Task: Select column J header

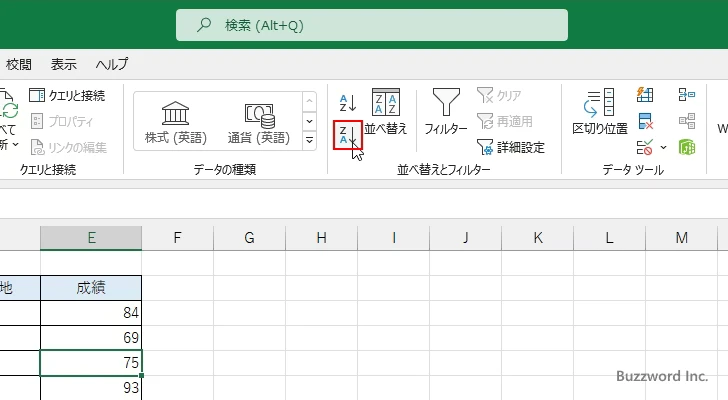Action: (x=465, y=238)
